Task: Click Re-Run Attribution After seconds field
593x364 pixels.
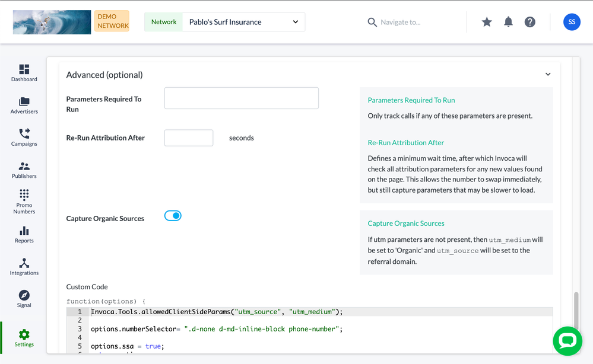Action: [x=189, y=138]
